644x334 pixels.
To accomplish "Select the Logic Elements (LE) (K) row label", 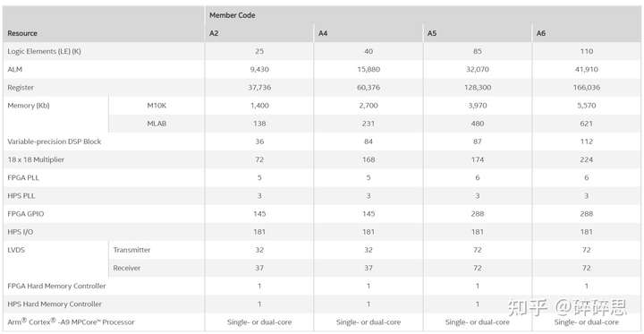I will pos(44,51).
